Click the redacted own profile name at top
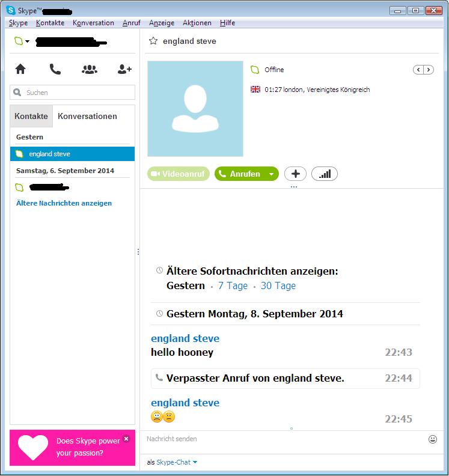This screenshot has width=449, height=476. coord(72,42)
